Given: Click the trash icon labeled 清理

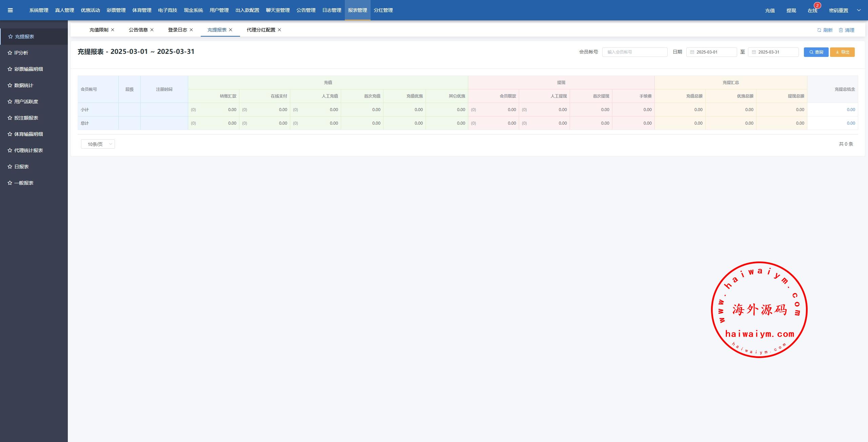Looking at the screenshot, I should pyautogui.click(x=841, y=30).
